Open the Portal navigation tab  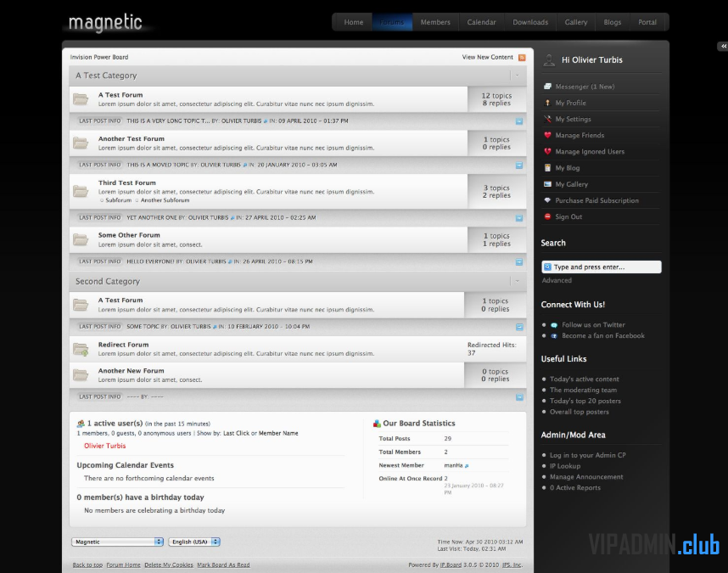(647, 22)
